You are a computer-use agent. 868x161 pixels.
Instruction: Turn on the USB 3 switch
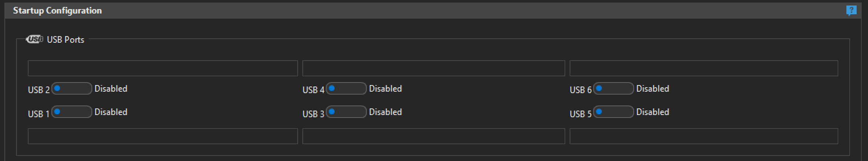(x=346, y=112)
